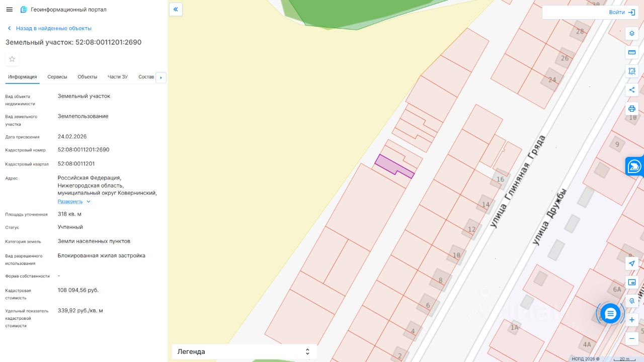Open the map layers tool
The height and width of the screenshot is (362, 644).
click(632, 34)
